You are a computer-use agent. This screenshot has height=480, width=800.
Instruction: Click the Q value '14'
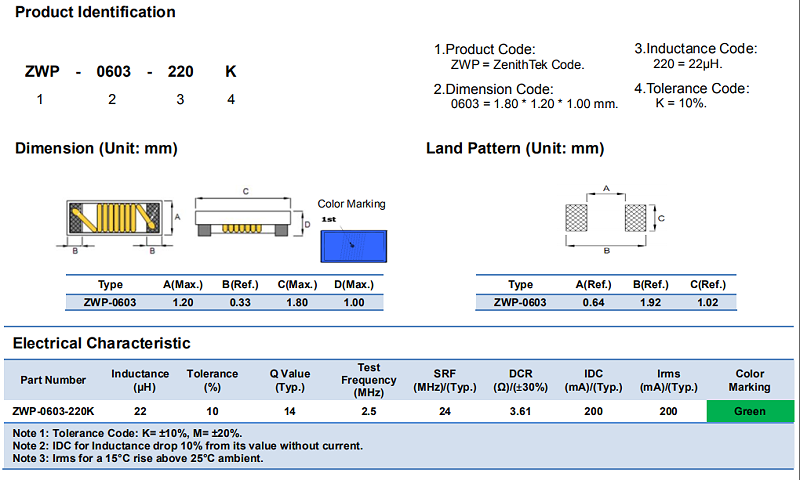click(x=290, y=411)
